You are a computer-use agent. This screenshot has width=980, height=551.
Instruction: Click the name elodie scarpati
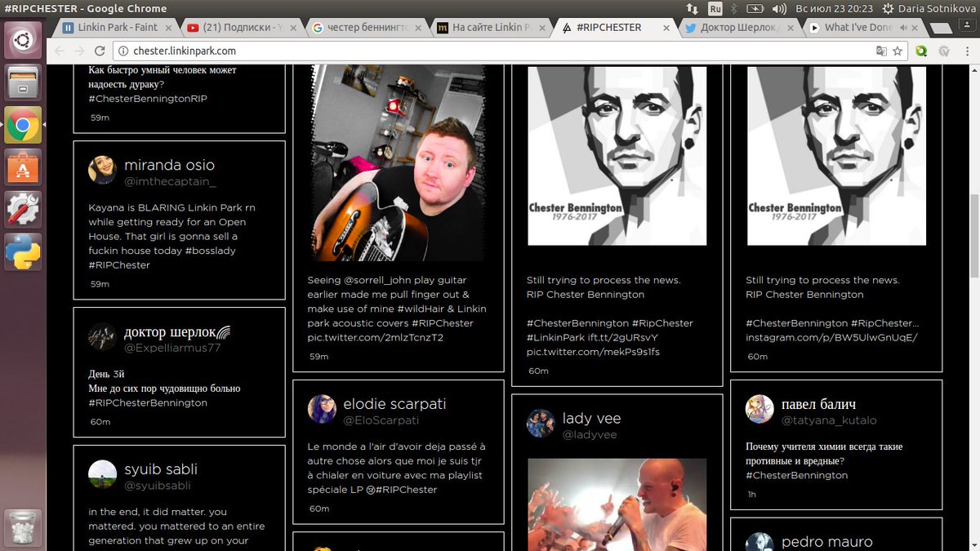click(x=394, y=404)
